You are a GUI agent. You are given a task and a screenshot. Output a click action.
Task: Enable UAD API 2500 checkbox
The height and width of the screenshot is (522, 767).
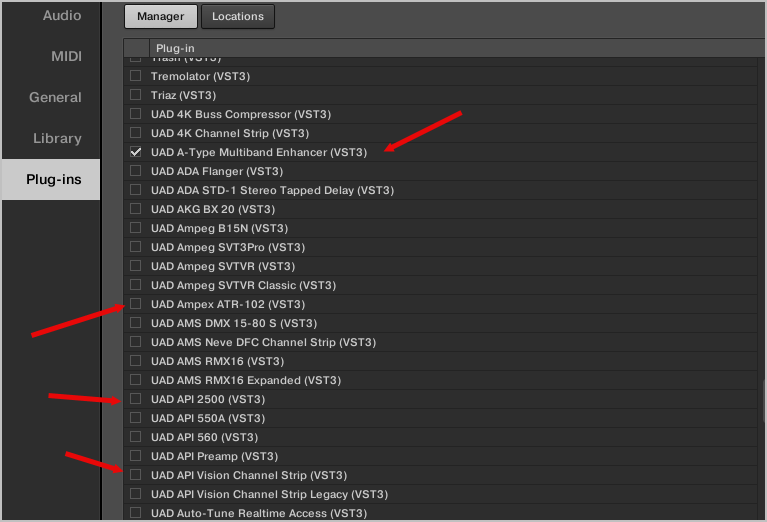[135, 399]
